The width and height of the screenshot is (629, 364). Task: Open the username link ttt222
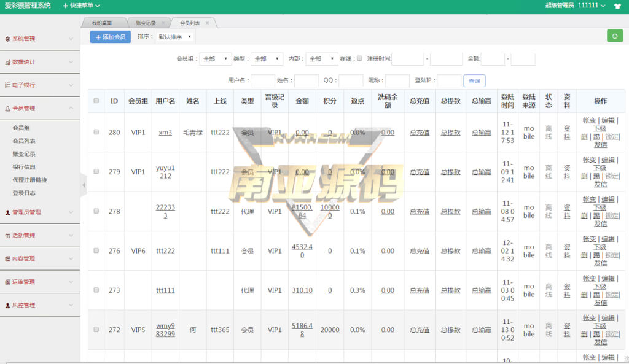165,251
